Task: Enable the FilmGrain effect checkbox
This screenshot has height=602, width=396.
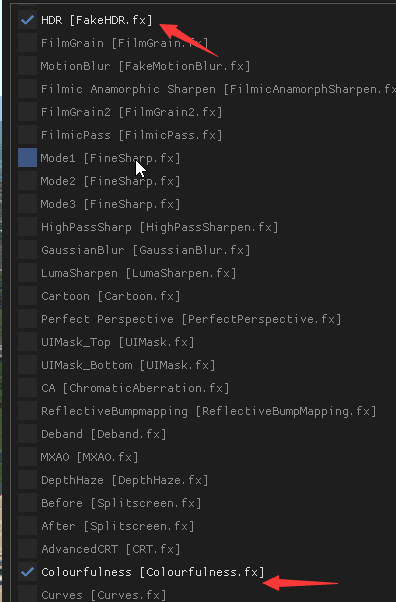Action: pos(27,43)
